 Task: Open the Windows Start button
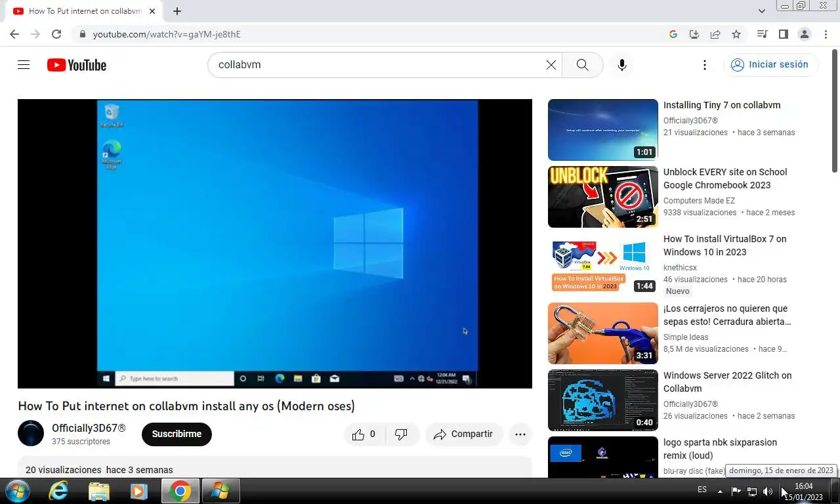[x=17, y=491]
